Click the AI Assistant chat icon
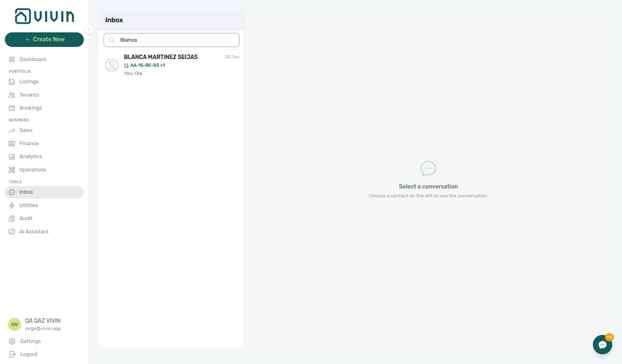Image resolution: width=622 pixels, height=364 pixels. pyautogui.click(x=12, y=232)
